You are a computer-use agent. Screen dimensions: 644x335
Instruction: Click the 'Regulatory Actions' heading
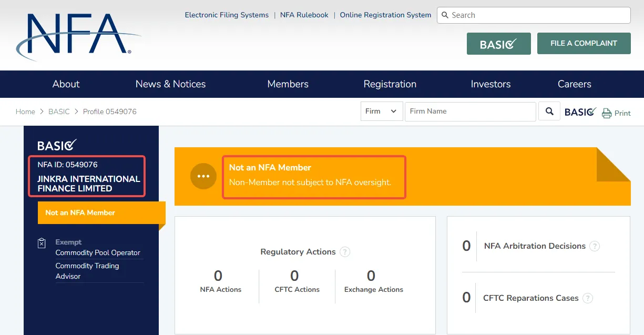(298, 252)
